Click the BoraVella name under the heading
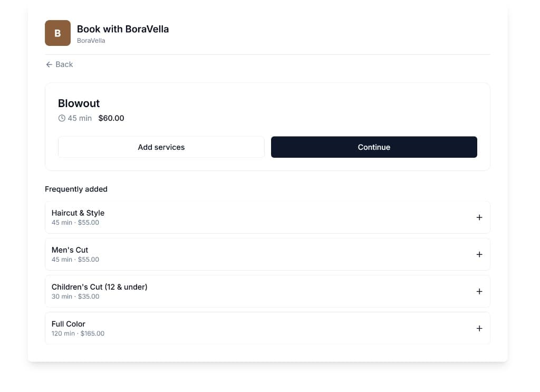 (x=90, y=40)
